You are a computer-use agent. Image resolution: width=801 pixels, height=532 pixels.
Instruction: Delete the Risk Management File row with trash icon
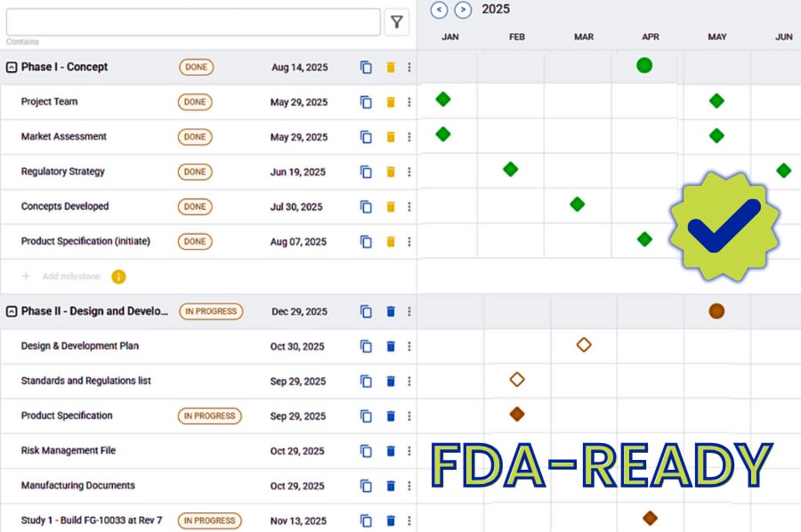pyautogui.click(x=389, y=450)
